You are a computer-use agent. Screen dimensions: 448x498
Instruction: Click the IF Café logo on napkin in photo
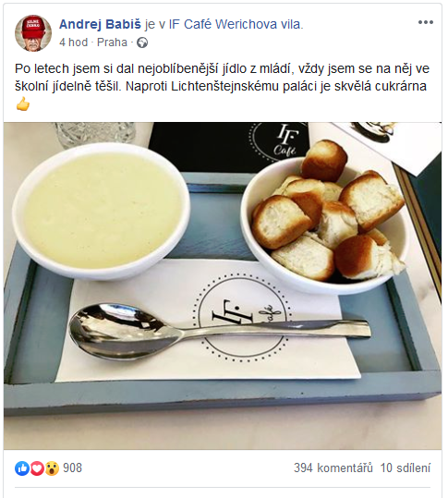(x=243, y=318)
